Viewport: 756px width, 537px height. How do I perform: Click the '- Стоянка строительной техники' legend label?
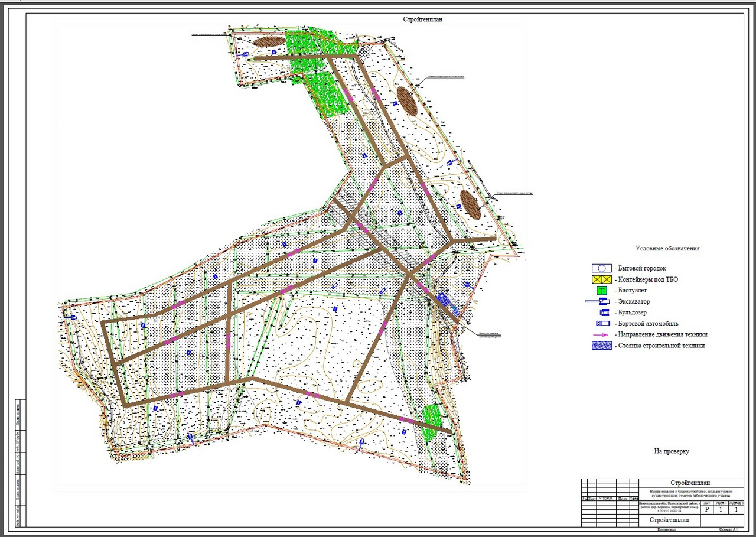[660, 346]
